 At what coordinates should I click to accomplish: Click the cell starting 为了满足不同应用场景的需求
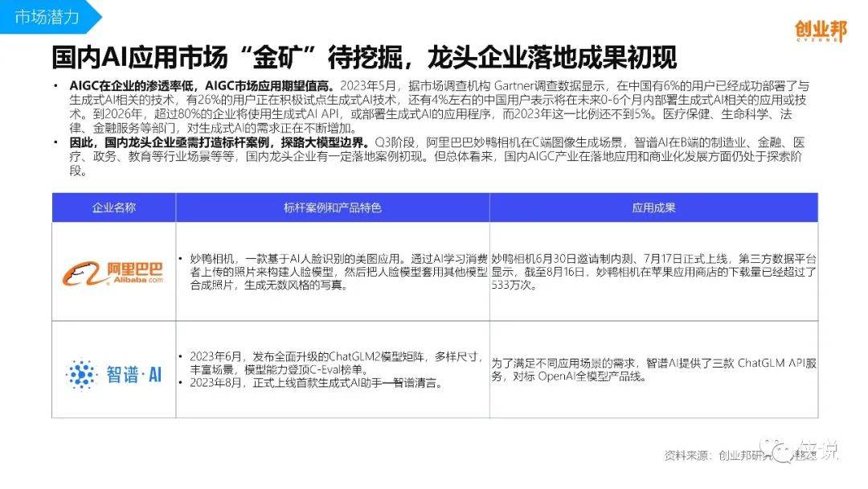tap(653, 370)
